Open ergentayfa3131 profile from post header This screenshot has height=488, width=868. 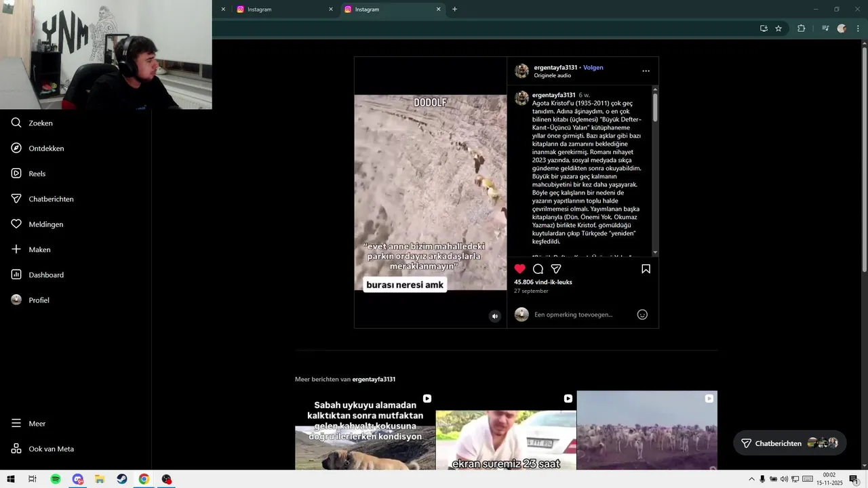tap(555, 68)
